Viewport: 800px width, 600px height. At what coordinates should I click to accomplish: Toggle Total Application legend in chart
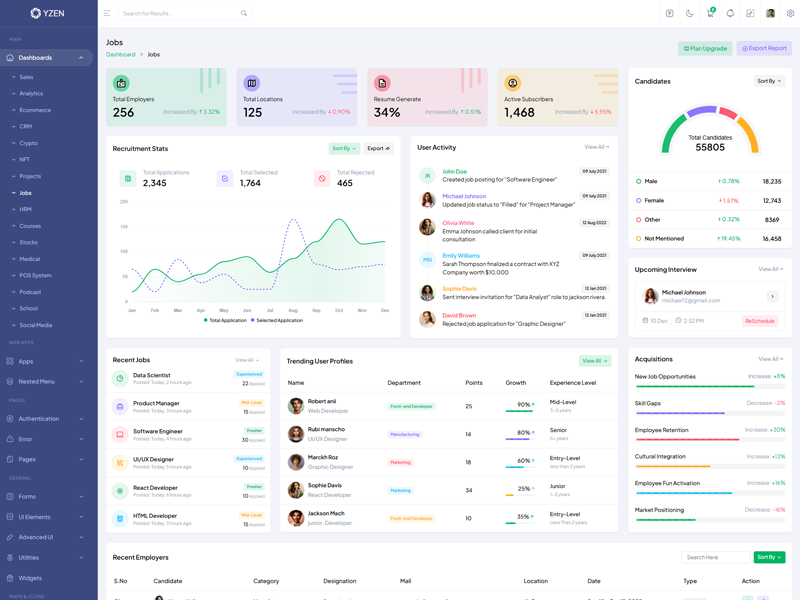[225, 320]
